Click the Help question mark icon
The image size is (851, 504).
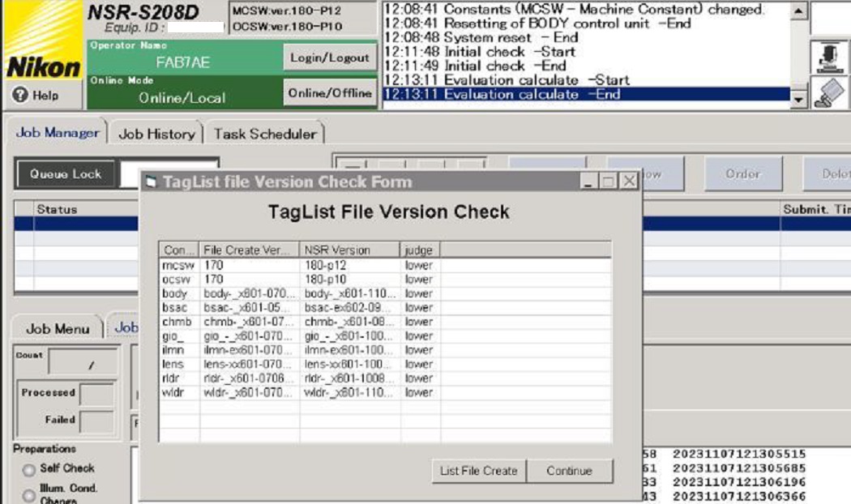pyautogui.click(x=20, y=95)
